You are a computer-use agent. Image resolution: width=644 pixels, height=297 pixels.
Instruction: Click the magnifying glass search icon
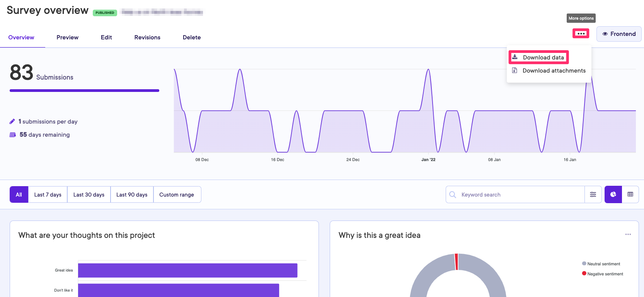(453, 195)
